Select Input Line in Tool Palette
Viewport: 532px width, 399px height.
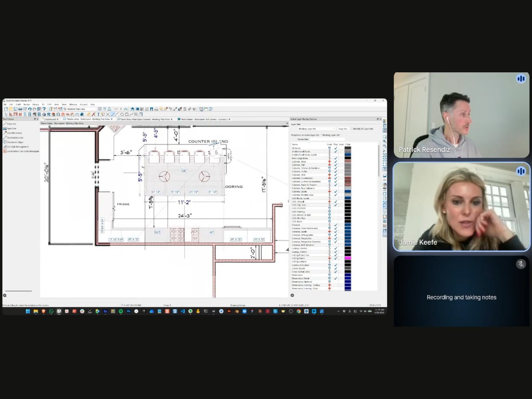point(11,129)
